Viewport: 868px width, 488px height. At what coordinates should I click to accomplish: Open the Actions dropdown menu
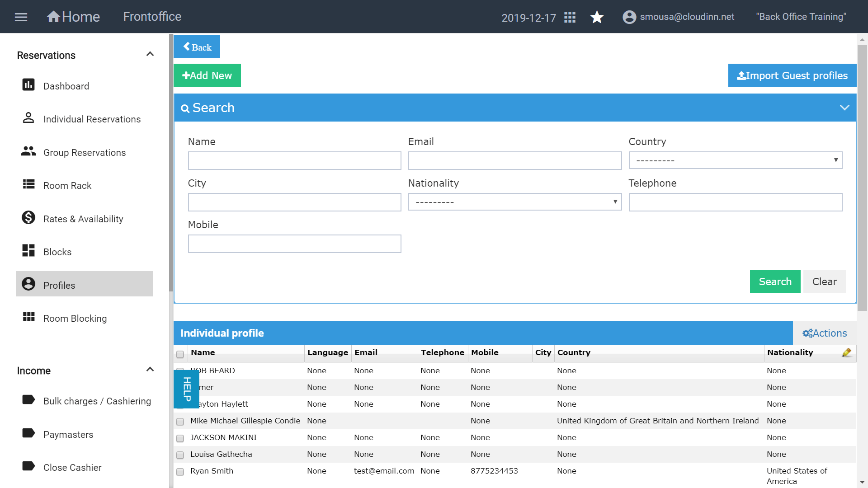[825, 333]
